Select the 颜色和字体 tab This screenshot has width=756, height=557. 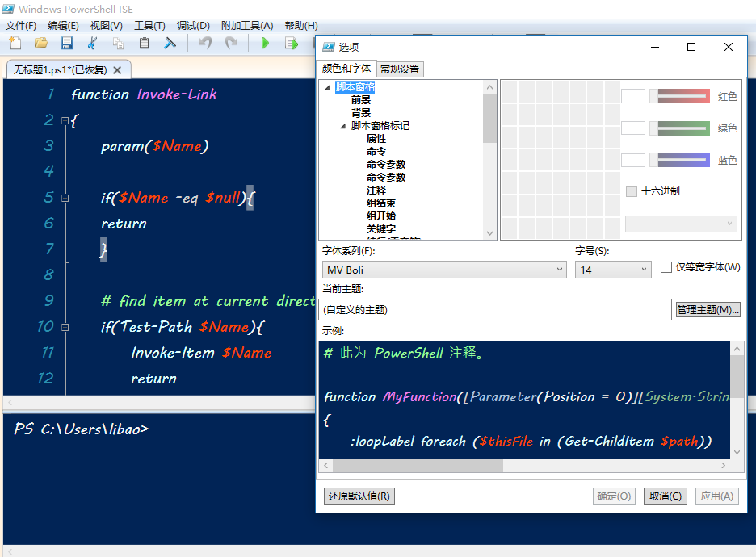(x=346, y=69)
